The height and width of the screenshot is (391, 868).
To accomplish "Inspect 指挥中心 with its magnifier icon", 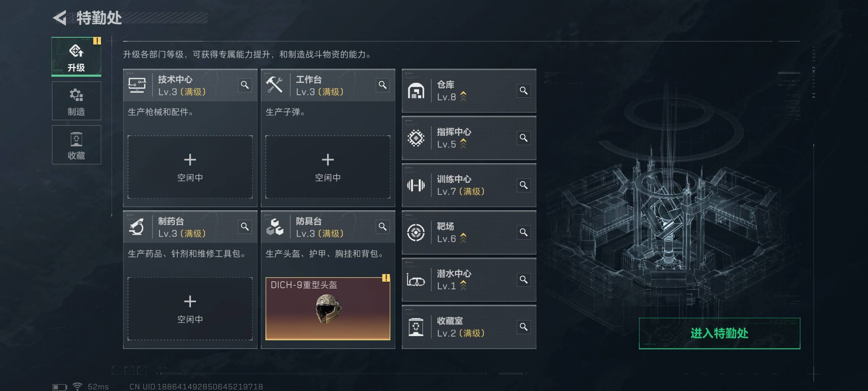I will (524, 138).
